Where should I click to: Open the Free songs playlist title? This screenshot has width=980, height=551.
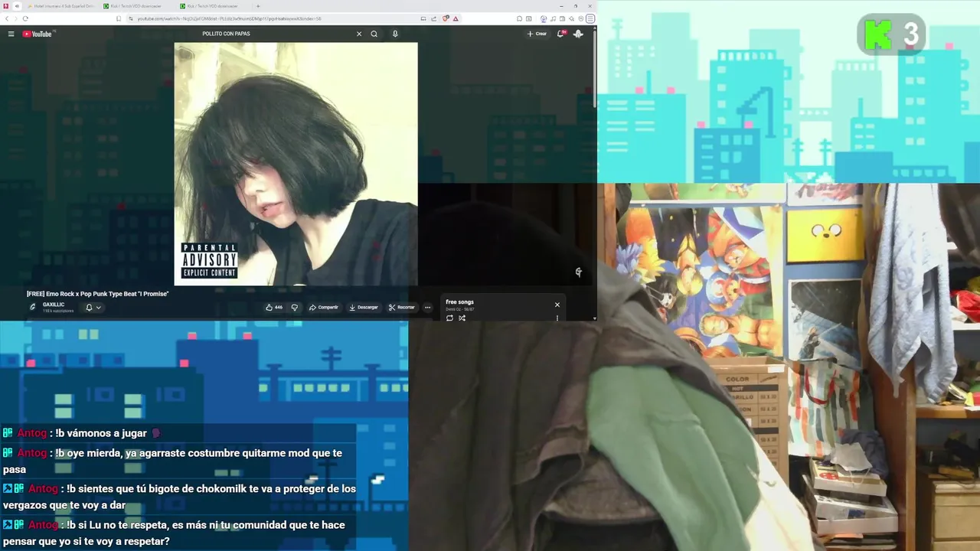click(x=459, y=302)
